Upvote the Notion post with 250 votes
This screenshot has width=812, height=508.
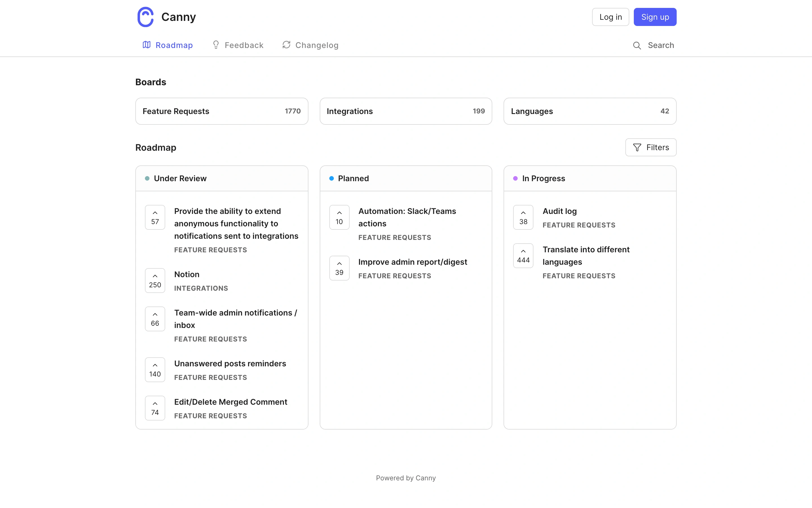(x=155, y=281)
